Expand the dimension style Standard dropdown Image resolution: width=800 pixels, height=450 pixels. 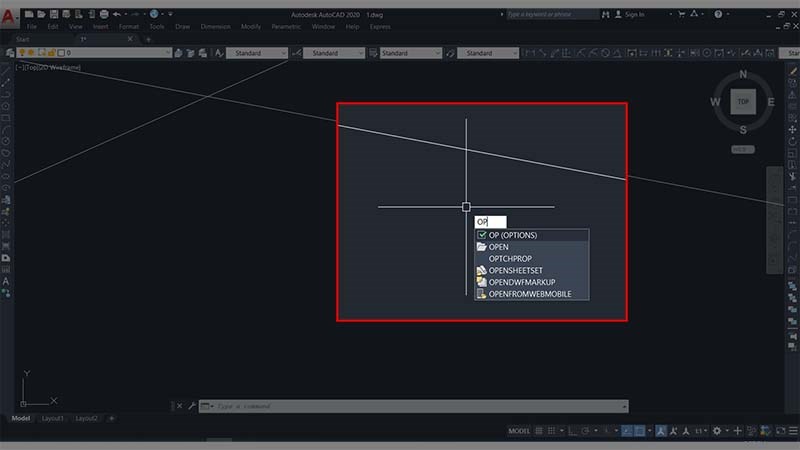(334, 52)
